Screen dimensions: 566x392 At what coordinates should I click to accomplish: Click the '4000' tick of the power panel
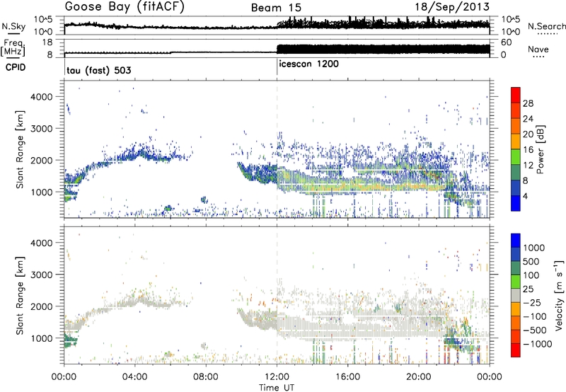[42, 97]
